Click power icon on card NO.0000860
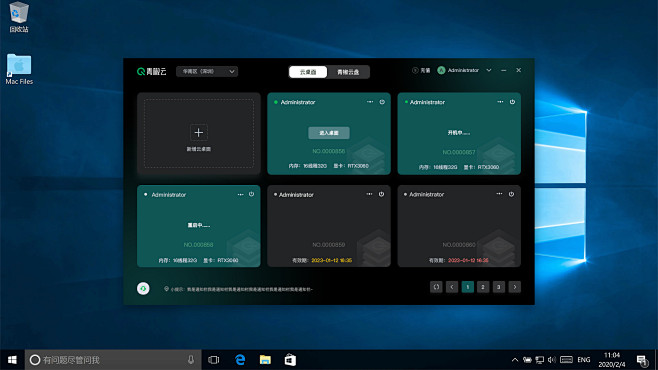Image resolution: width=658 pixels, height=370 pixels. (512, 194)
